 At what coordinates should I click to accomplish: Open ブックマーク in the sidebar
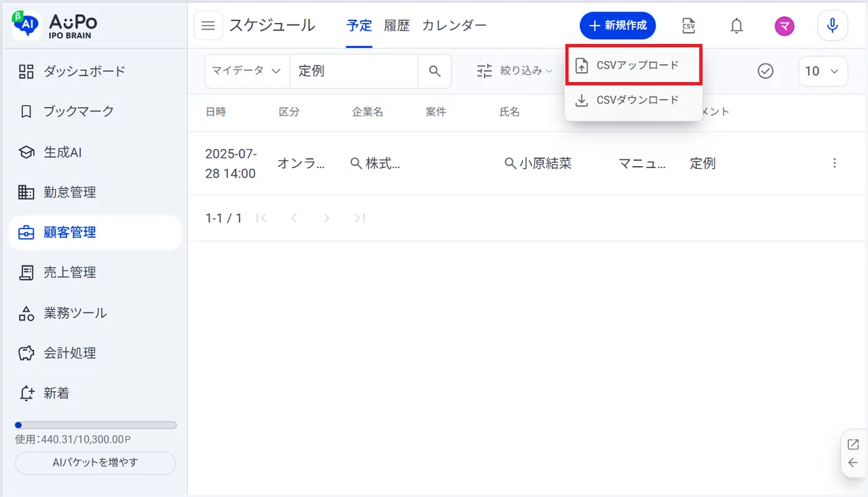click(x=95, y=111)
